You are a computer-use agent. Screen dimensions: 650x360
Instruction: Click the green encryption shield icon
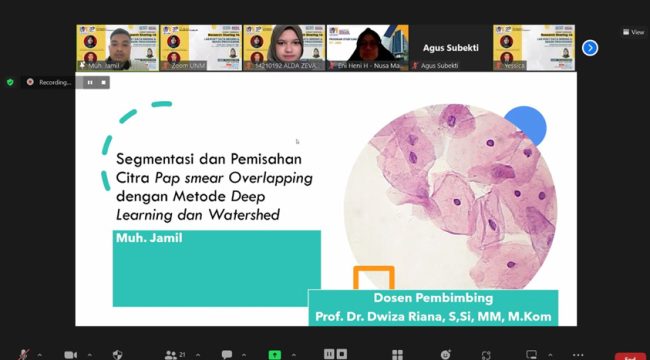pos(10,82)
